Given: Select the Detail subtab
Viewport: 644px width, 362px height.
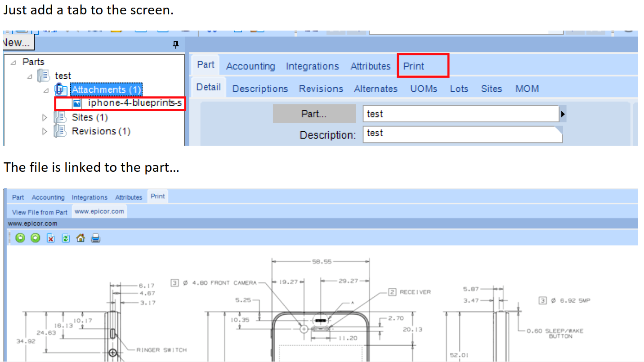Looking at the screenshot, I should [208, 87].
